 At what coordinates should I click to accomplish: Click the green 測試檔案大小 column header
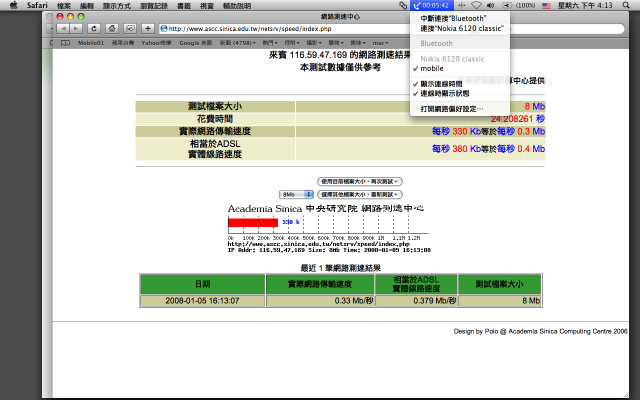click(500, 284)
